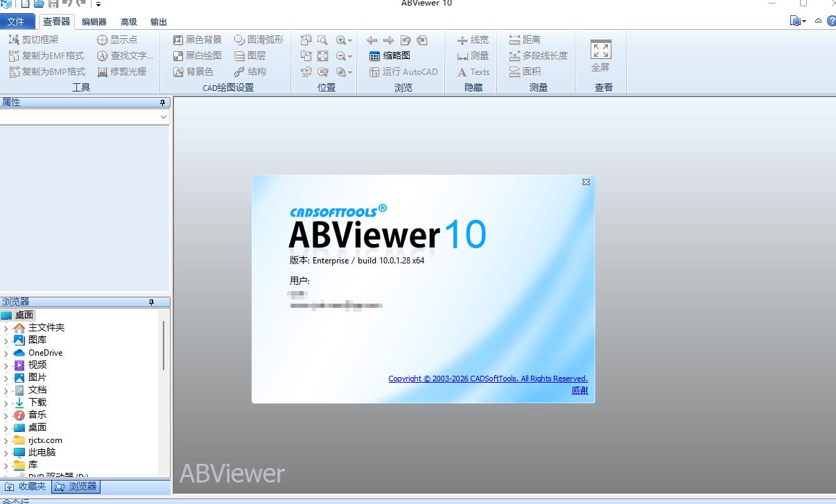Screen dimensions: 836x504
Task: Click 复制为BMP格式 copy tool
Action: point(46,71)
